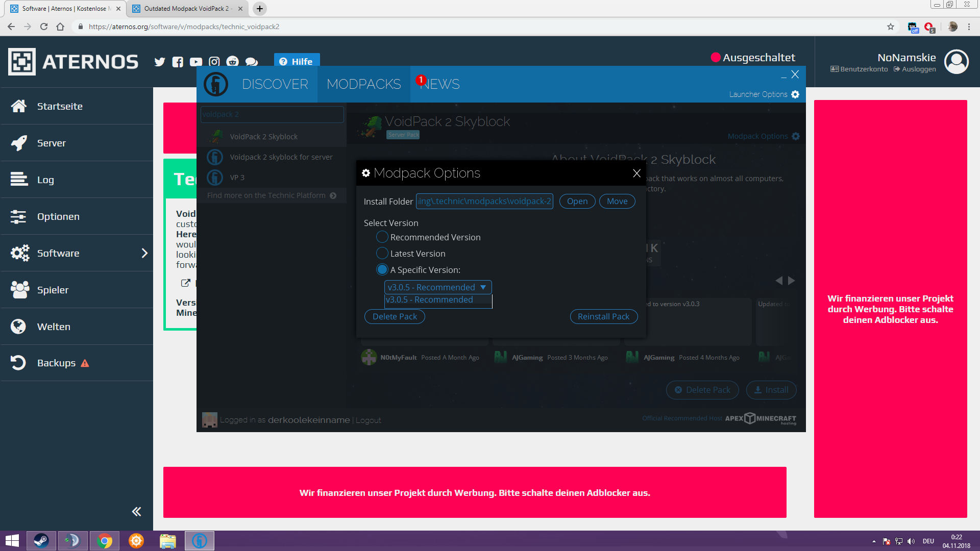Click Logout in the Technic launcher

(369, 420)
